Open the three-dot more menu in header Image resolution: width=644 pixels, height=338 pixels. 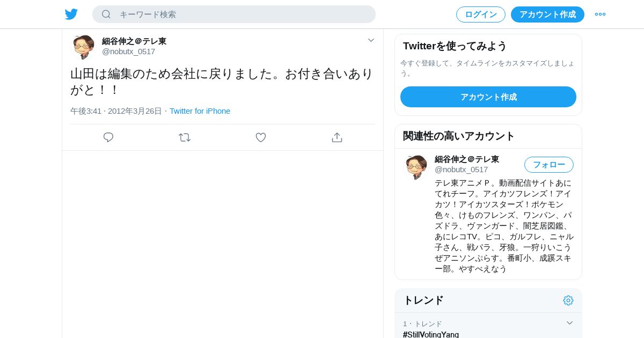[x=600, y=14]
